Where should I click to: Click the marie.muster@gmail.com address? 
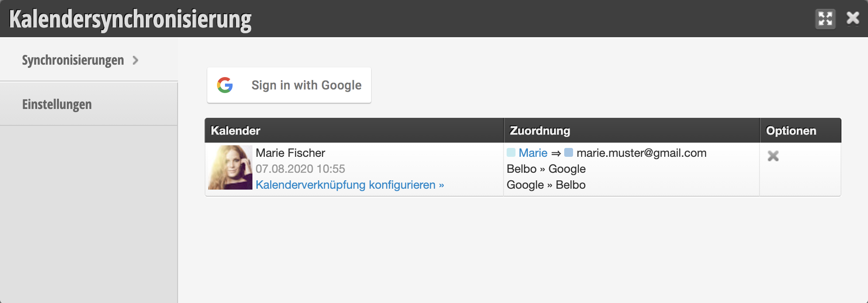pos(641,153)
